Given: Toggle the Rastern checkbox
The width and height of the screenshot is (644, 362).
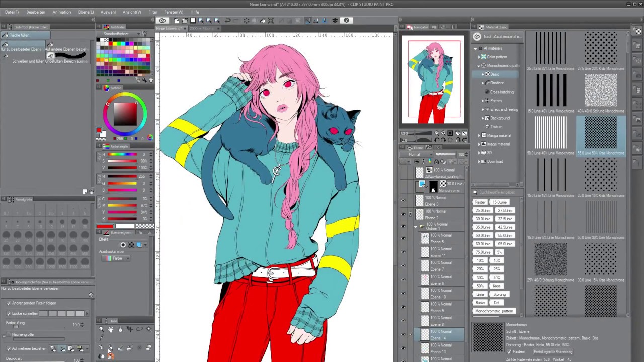Looking at the screenshot, I should coord(509,352).
